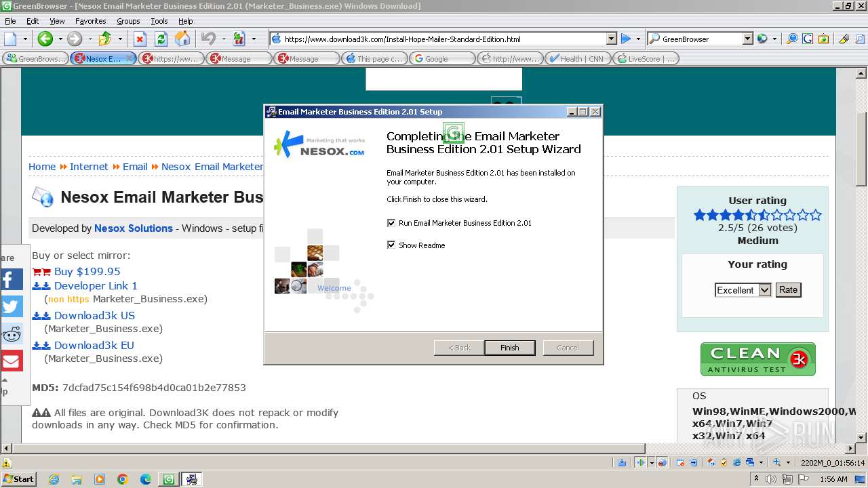Click the blue Go play arrow
This screenshot has height=488, width=868.
tap(626, 39)
